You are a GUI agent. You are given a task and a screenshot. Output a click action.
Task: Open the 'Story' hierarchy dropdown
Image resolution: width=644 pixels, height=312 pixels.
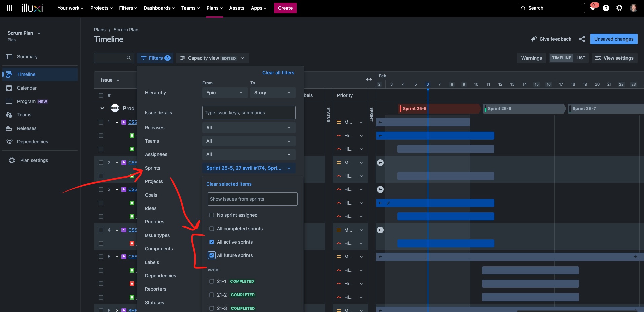[x=272, y=93]
